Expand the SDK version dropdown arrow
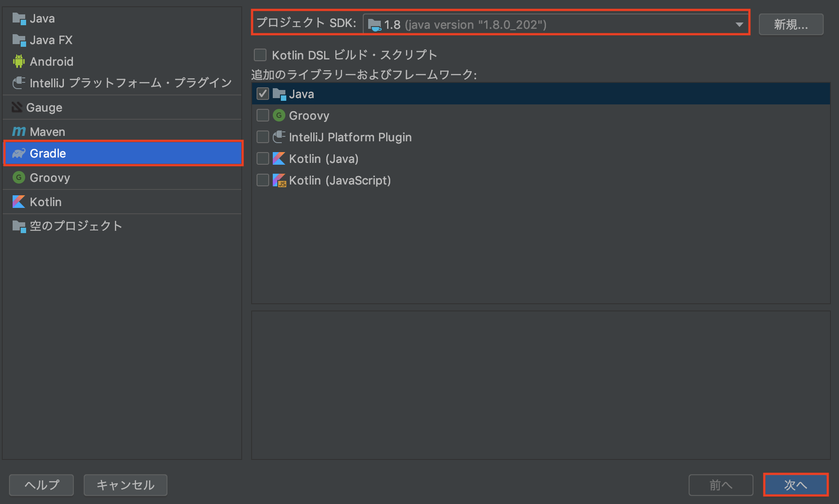Viewport: 839px width, 504px height. pos(740,24)
